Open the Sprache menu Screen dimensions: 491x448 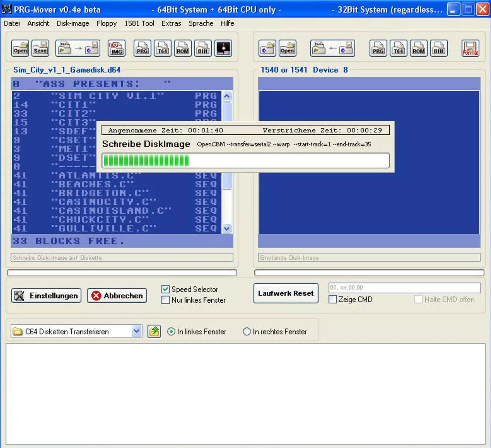click(x=201, y=23)
